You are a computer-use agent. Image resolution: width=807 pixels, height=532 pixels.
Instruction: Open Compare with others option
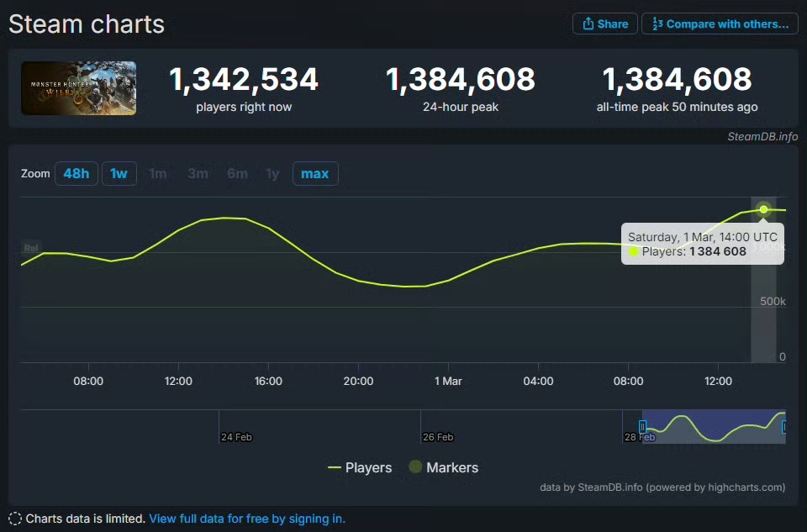tap(720, 24)
